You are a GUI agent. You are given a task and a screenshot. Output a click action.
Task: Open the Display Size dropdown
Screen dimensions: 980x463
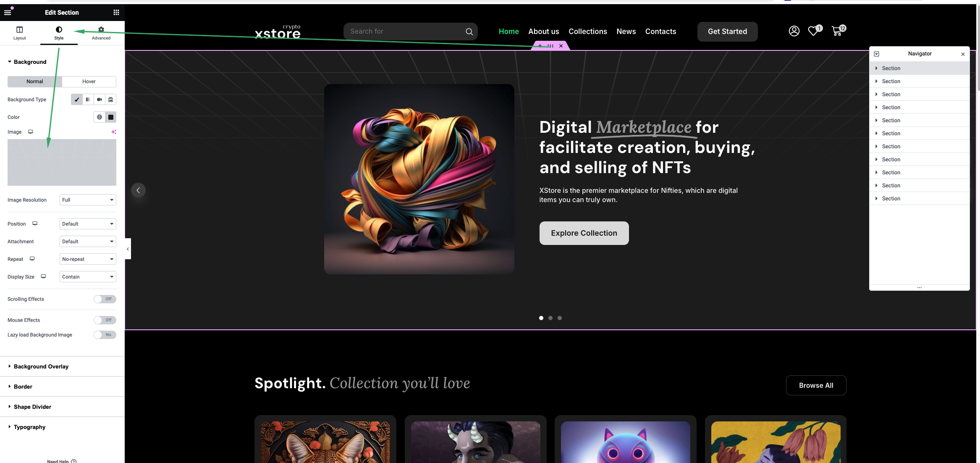click(88, 277)
